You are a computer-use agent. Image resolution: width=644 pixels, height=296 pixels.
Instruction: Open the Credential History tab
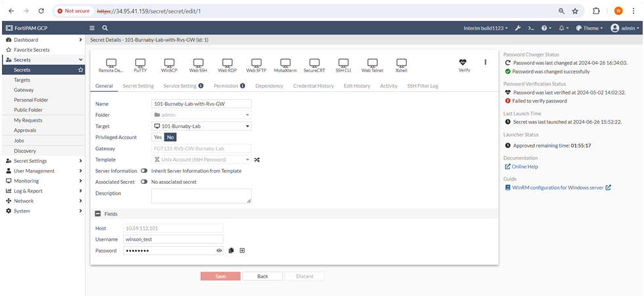tap(313, 86)
